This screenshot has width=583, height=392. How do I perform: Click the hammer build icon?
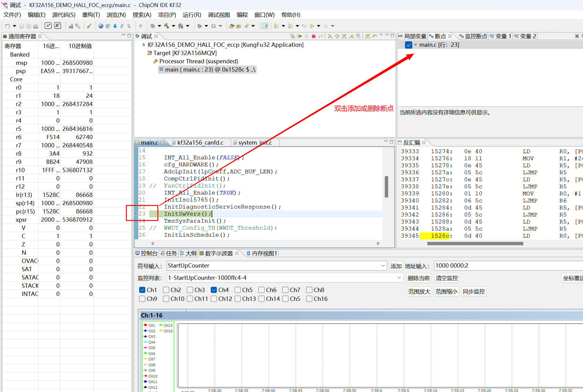(x=167, y=26)
